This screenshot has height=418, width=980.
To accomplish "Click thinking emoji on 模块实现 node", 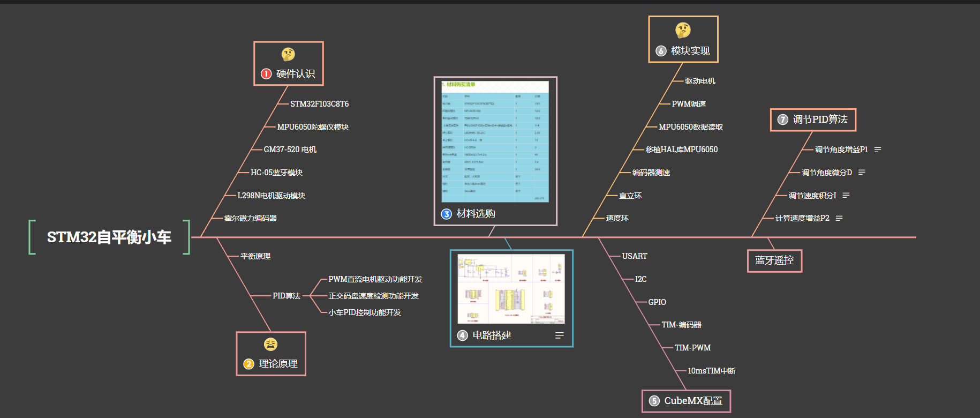I will click(683, 30).
